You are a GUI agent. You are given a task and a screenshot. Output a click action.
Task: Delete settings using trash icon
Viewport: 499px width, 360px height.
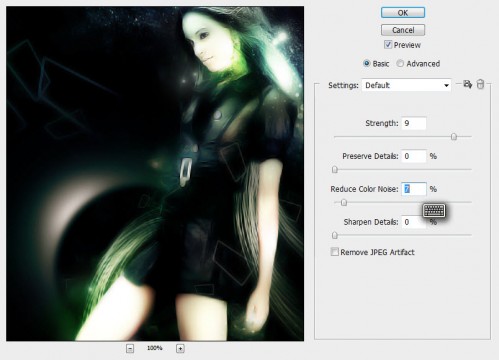tap(480, 84)
